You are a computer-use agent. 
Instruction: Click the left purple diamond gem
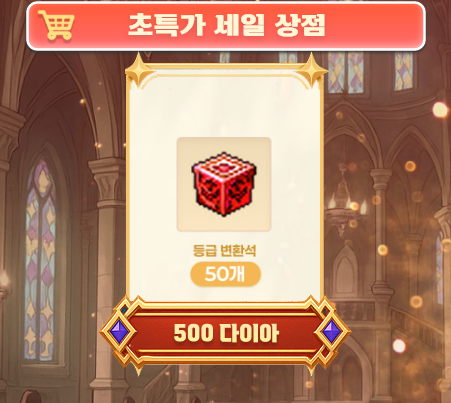(x=118, y=332)
